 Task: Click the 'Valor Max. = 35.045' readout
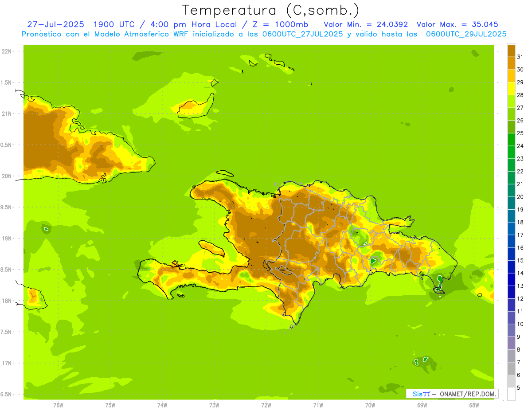point(458,24)
